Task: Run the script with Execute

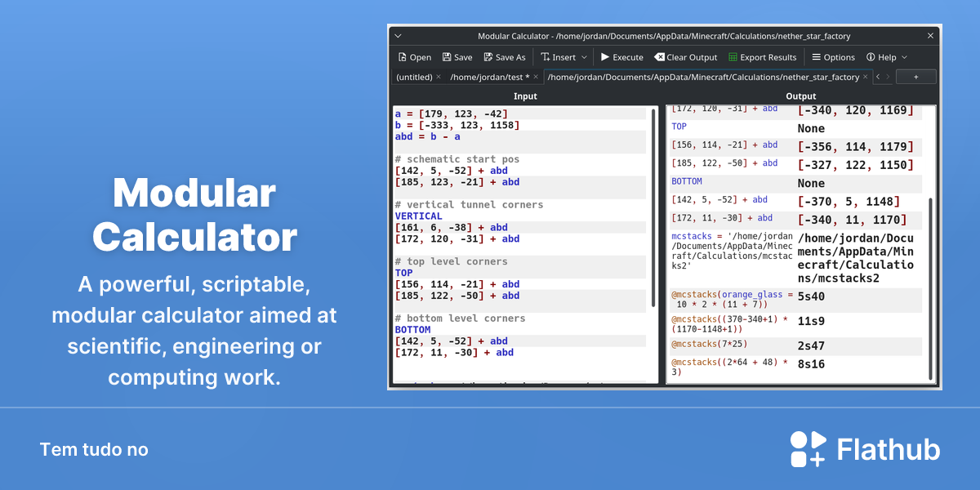Action: pyautogui.click(x=621, y=57)
